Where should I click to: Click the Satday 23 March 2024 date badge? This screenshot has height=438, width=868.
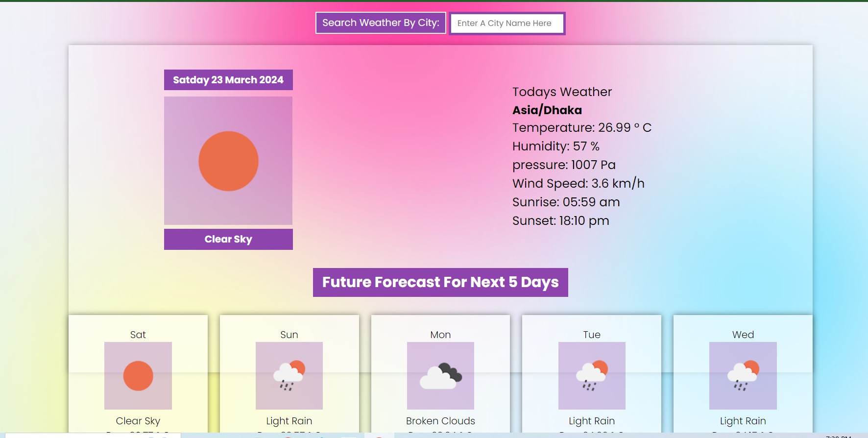(228, 80)
